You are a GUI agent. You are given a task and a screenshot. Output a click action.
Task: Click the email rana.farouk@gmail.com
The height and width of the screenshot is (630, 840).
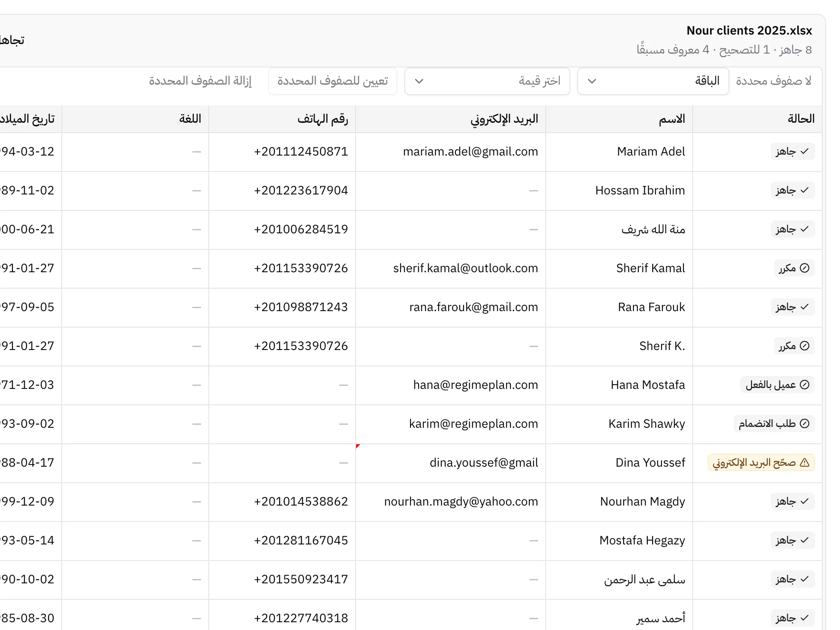click(474, 307)
